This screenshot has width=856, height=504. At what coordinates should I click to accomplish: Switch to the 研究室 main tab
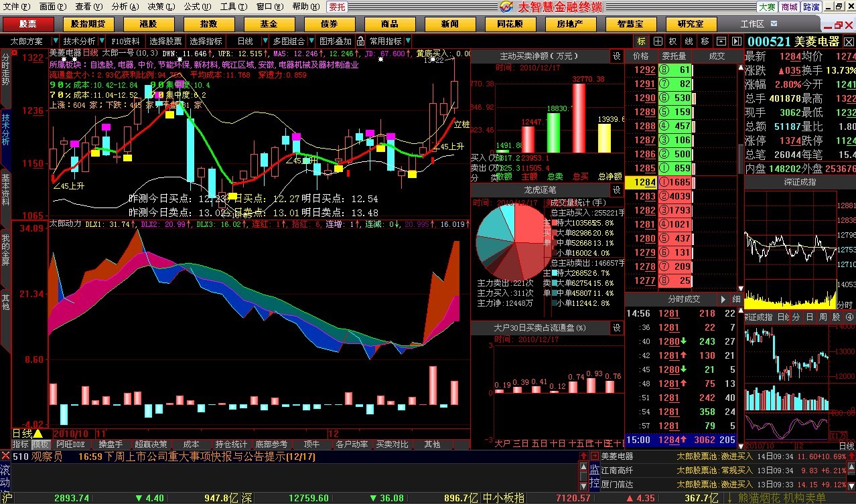[691, 24]
